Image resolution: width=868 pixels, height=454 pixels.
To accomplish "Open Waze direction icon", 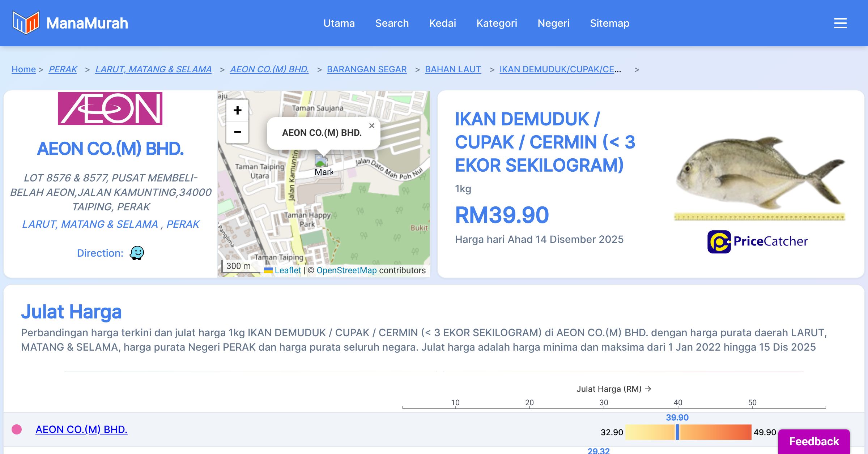I will click(137, 253).
